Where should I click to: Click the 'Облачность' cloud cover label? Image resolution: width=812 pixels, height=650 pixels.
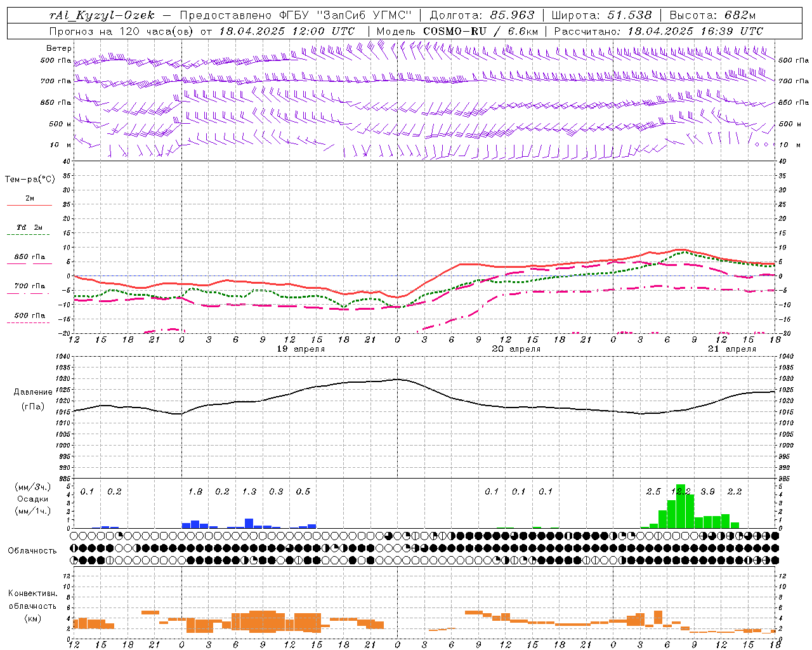point(32,551)
